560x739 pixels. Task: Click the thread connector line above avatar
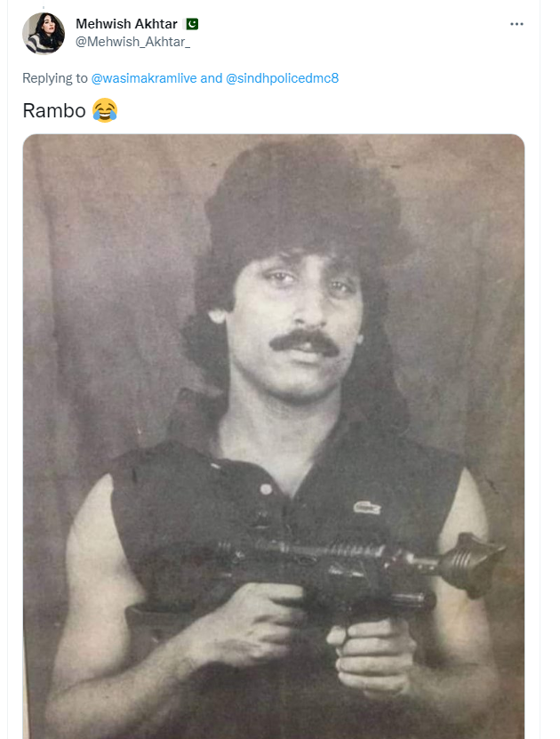(44, 7)
